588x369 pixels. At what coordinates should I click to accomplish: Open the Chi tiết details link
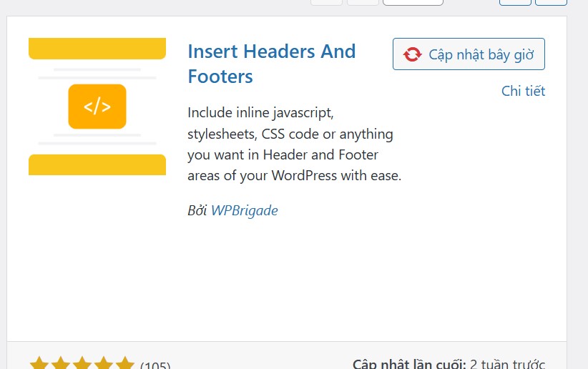(x=523, y=91)
